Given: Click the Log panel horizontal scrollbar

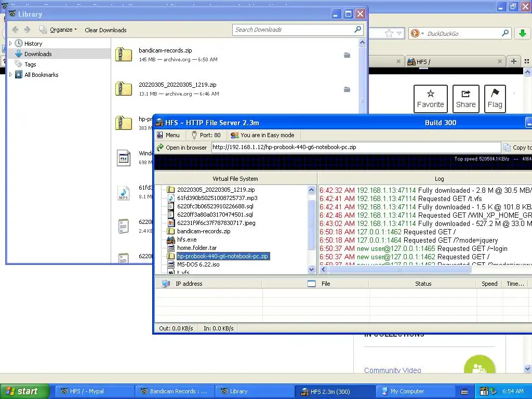Looking at the screenshot, I should (400, 270).
